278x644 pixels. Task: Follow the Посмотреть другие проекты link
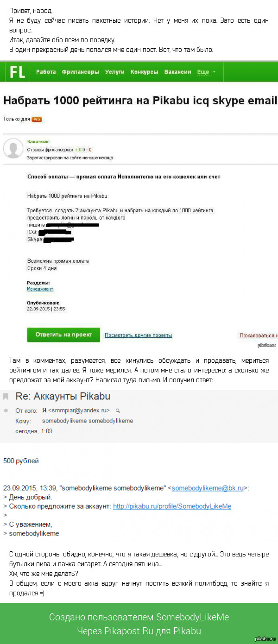click(x=138, y=335)
